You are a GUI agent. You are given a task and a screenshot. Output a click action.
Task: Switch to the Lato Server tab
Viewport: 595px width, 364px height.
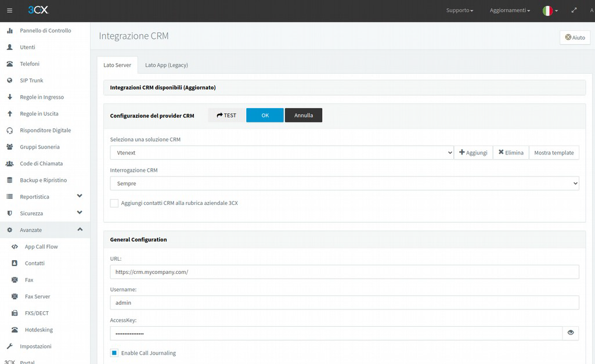tap(117, 65)
